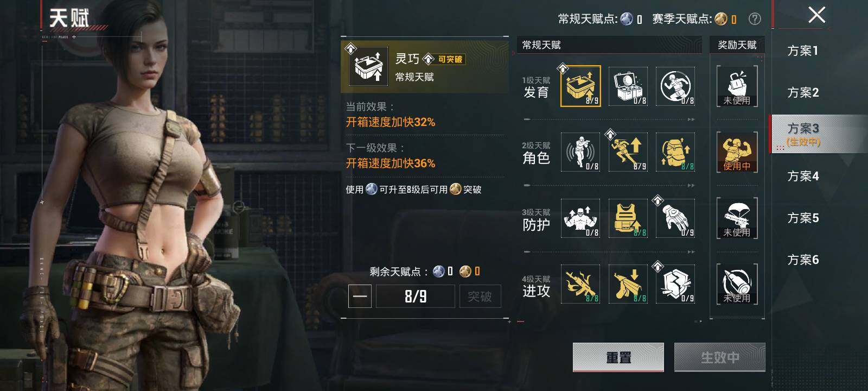Screen dimensions: 868x391
Task: Select the body armor vest talent under 防护
Action: tap(628, 218)
